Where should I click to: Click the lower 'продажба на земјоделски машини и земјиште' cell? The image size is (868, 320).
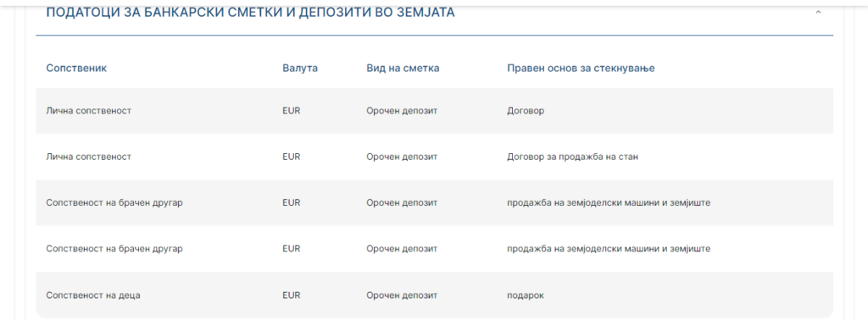[609, 249]
